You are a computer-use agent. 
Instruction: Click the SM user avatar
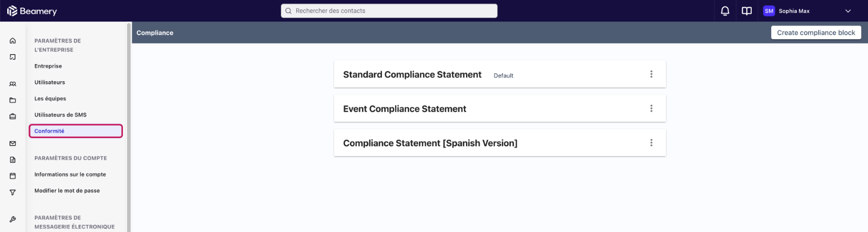[x=769, y=11]
